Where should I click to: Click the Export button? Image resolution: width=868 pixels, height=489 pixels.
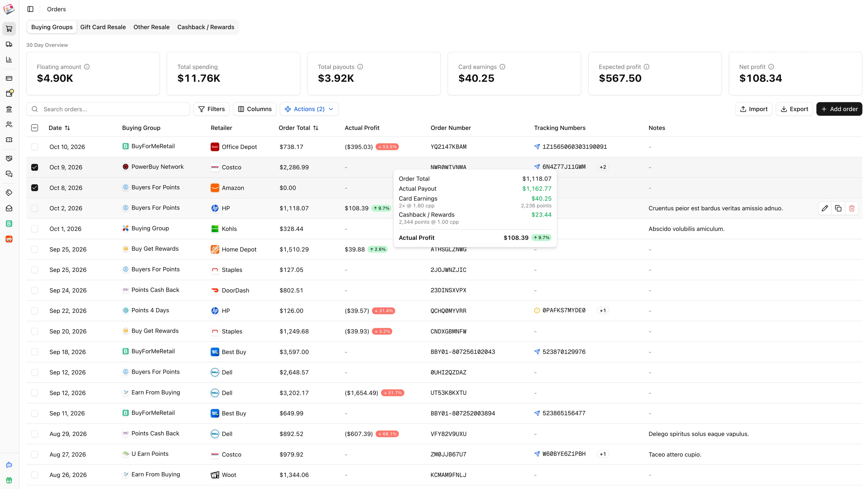tap(794, 109)
